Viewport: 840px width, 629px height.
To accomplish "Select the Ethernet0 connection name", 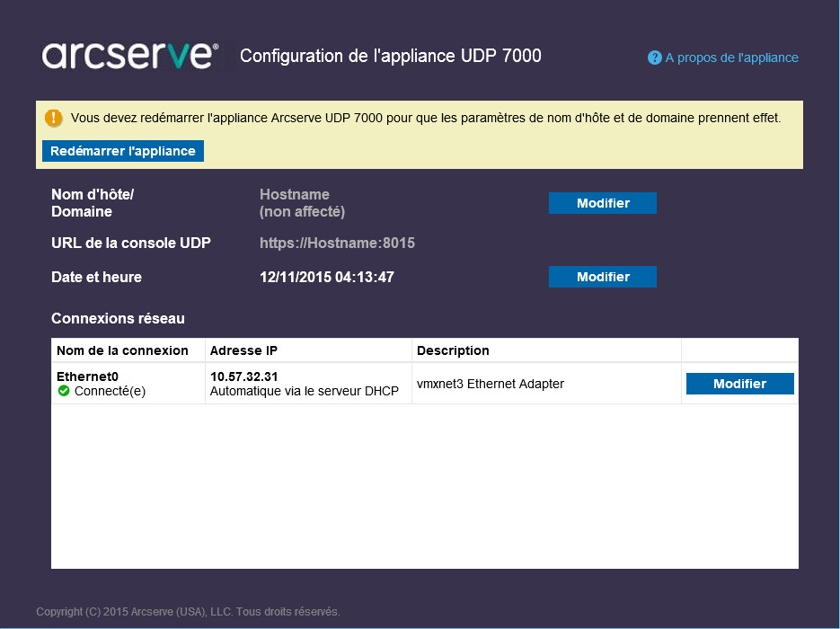I will point(87,377).
